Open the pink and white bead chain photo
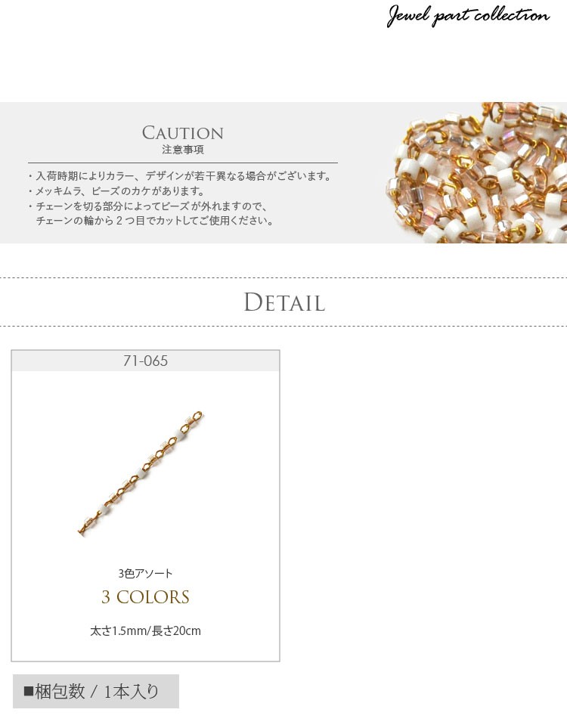This screenshot has width=567, height=728. click(476, 172)
